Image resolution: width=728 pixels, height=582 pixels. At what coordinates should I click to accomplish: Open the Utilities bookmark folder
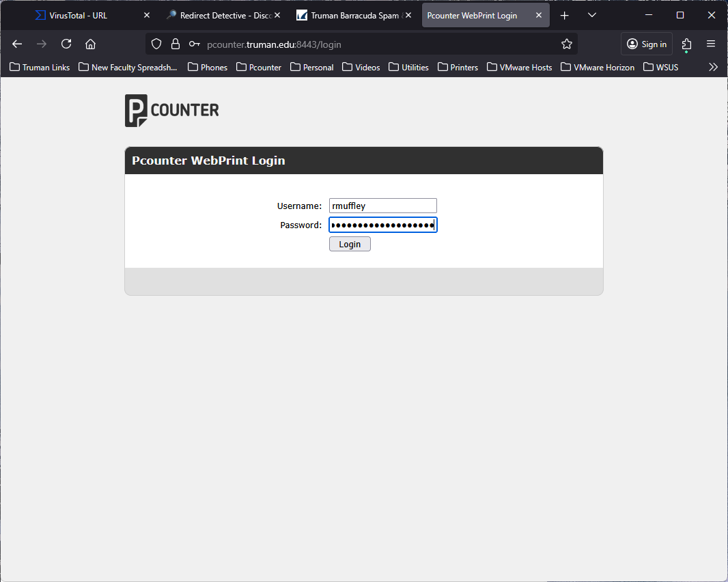408,68
